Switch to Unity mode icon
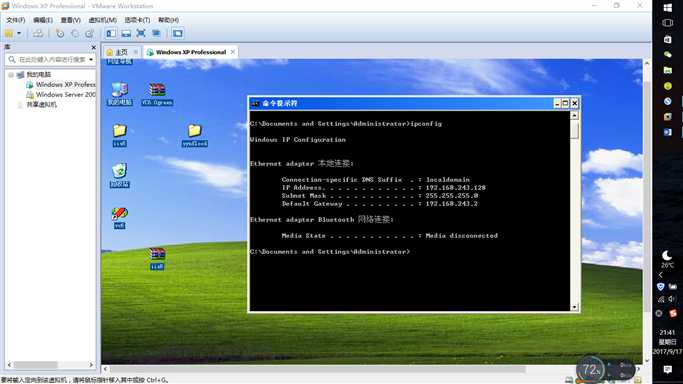The width and height of the screenshot is (683, 384). point(156,34)
